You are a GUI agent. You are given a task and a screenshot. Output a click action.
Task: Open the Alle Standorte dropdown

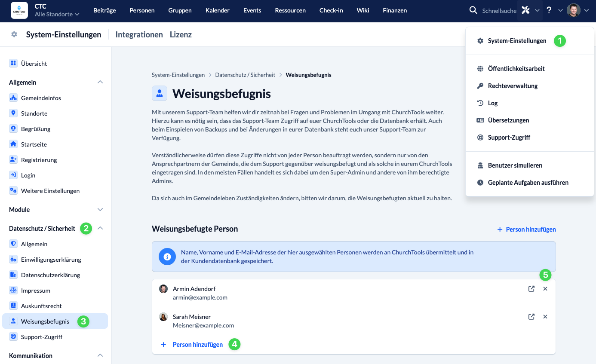point(57,14)
